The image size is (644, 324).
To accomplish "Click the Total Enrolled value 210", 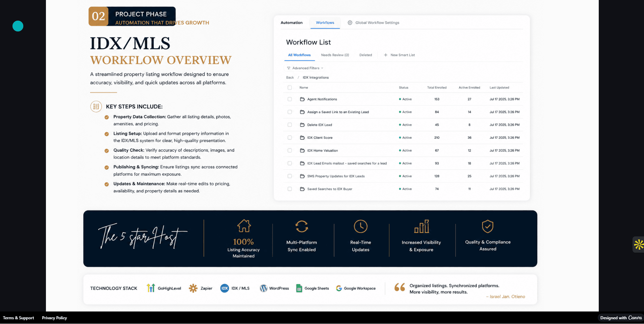I will (437, 138).
